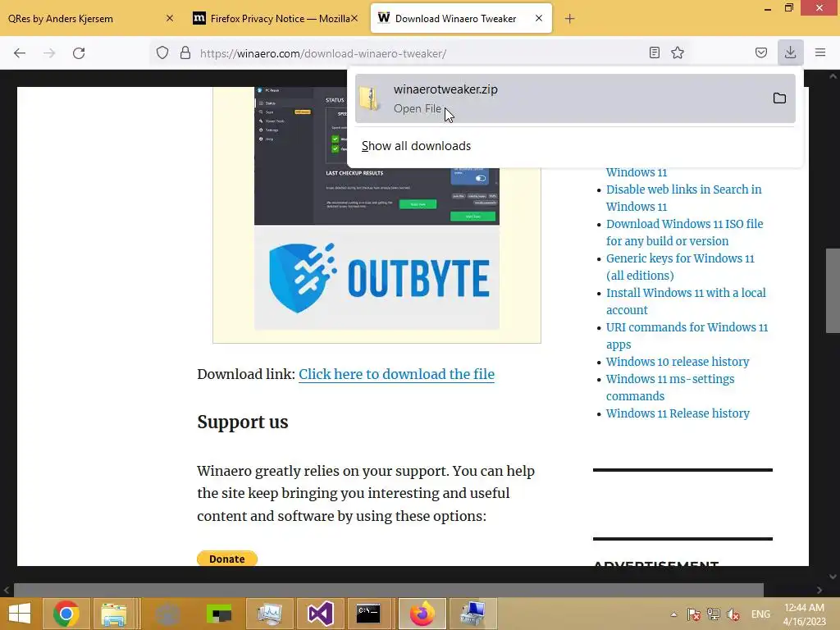The image size is (840, 630).
Task: Open Disable web links in Search link
Action: click(683, 198)
